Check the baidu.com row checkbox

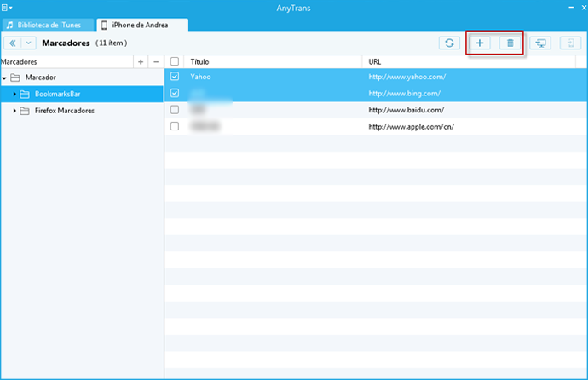(x=175, y=110)
